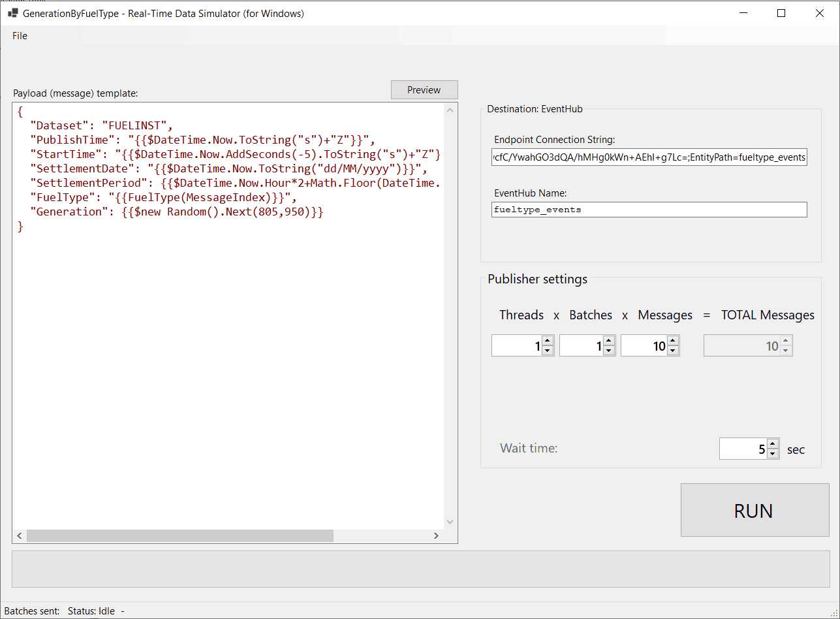Click the "PublishTime" line in the template

pos(204,140)
